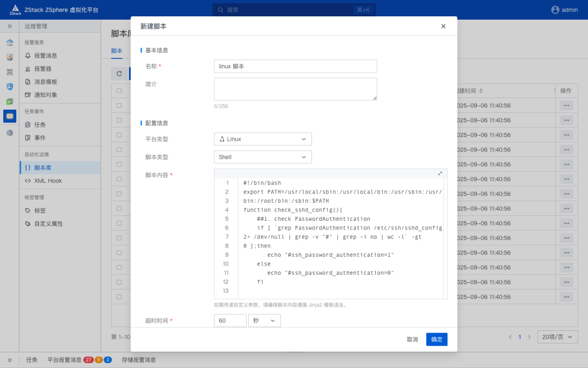This screenshot has height=368, width=588.
Task: Click the admin user avatar icon
Action: 555,10
